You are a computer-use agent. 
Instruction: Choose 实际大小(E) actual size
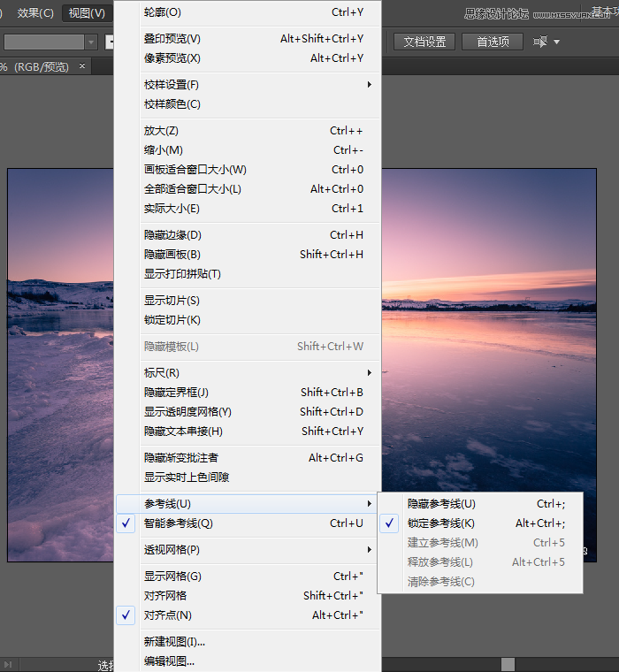248,209
